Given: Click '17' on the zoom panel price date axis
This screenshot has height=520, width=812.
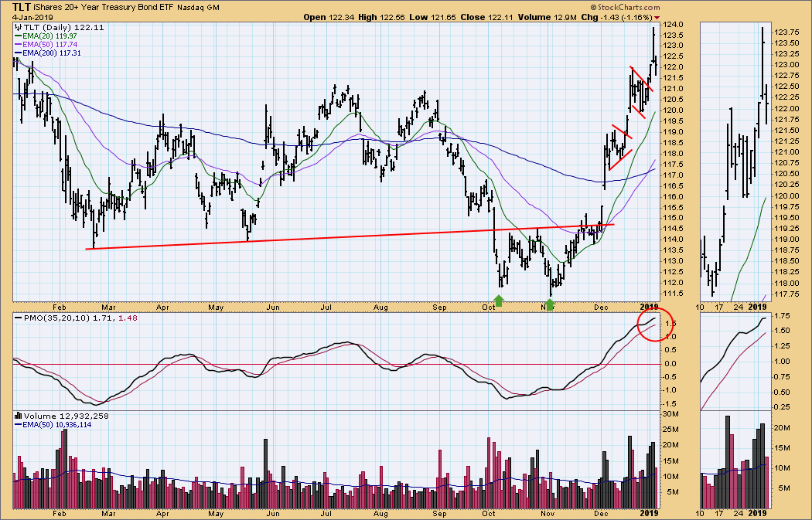Looking at the screenshot, I should [718, 308].
